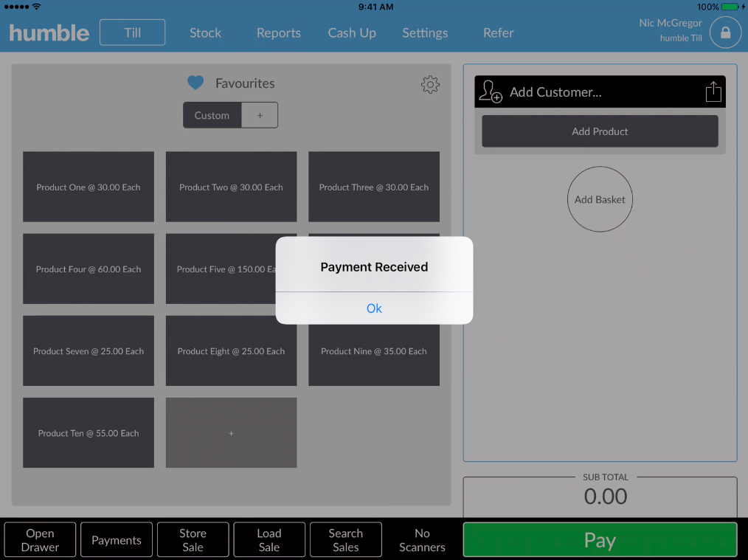Viewport: 748px width, 560px height.
Task: Click the Open Drawer button
Action: 40,540
